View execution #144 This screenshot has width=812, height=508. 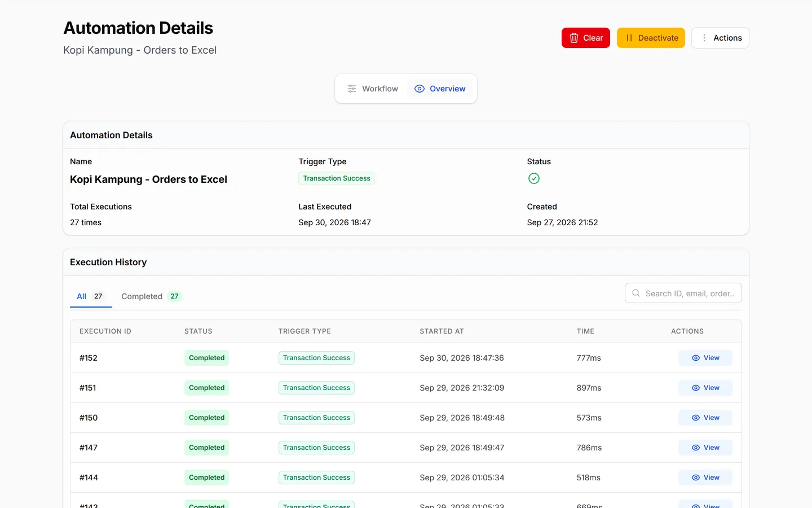click(705, 478)
